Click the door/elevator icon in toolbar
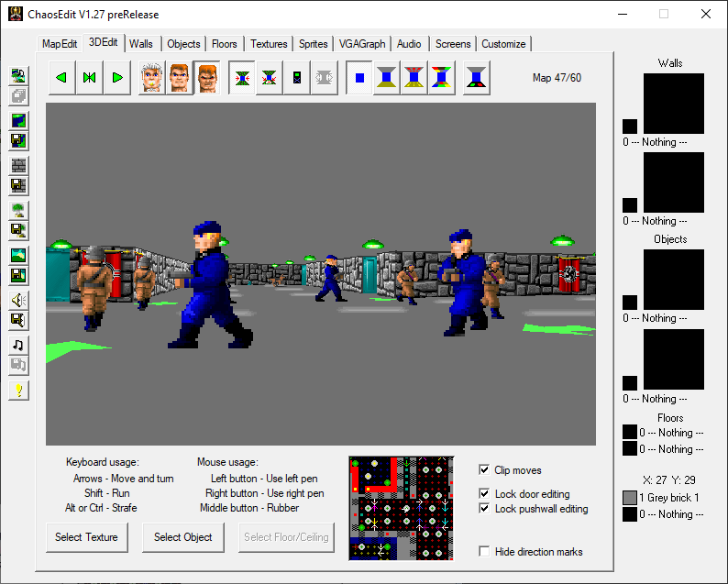Screen dimensions: 728x584 pyautogui.click(x=297, y=78)
